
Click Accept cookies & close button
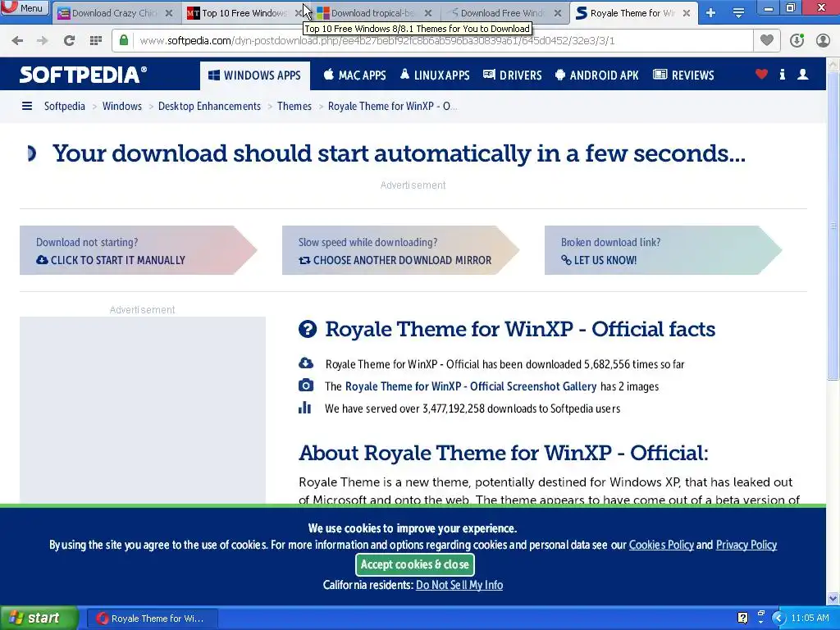[x=414, y=564]
